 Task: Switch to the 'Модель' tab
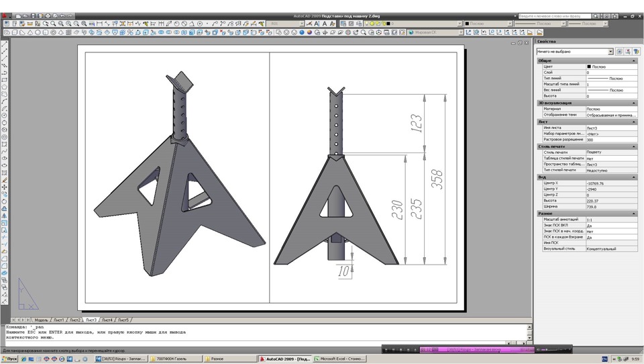(x=41, y=320)
